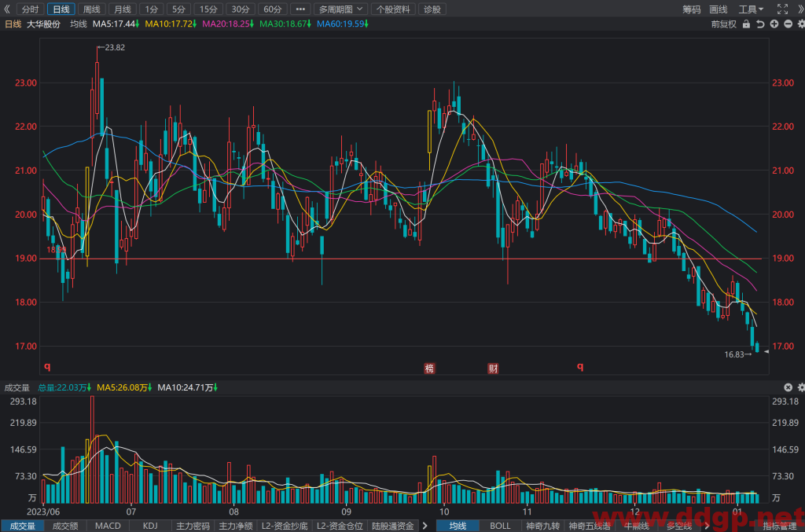805x532 pixels.
Task: Expand more timeframes with the ellipsis button
Action: [300, 9]
